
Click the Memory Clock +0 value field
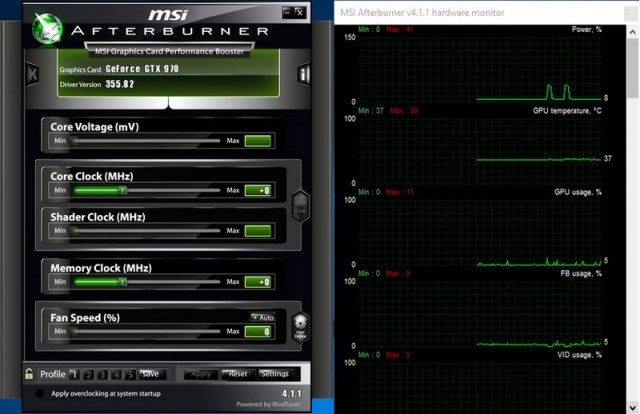pos(258,282)
